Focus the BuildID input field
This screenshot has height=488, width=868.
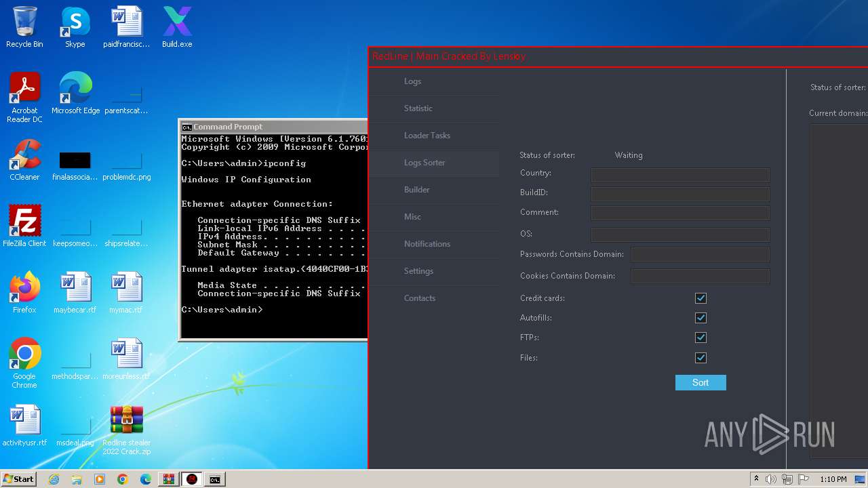(680, 195)
